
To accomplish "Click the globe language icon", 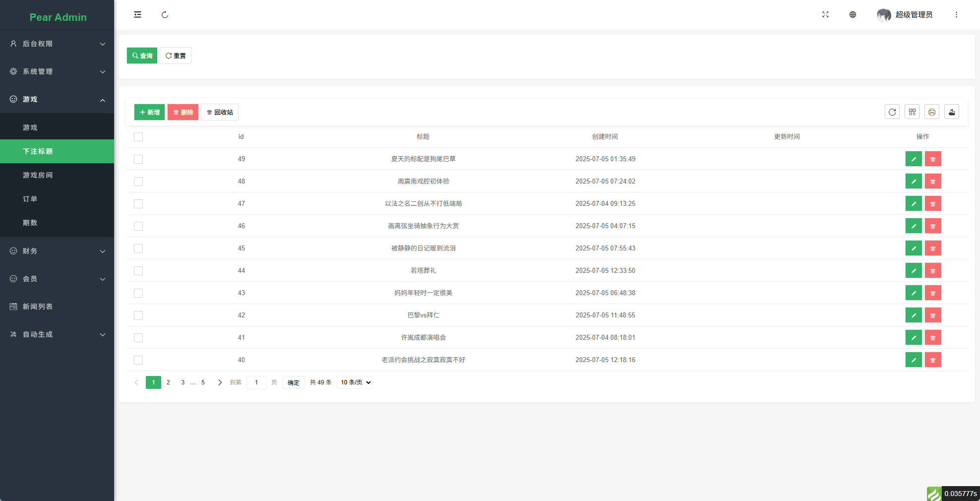I will 853,15.
